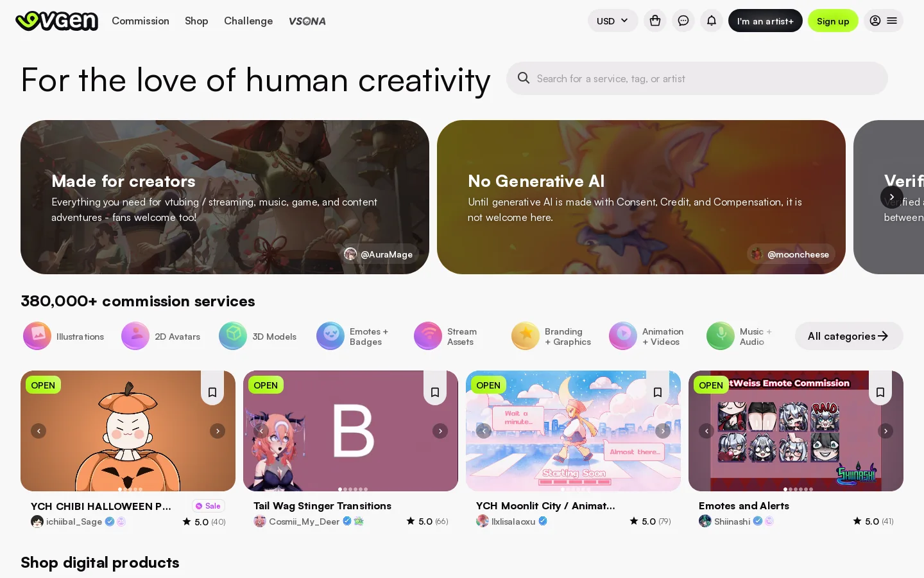Screen dimensions: 924x578
Task: Bookmark the Tail Wag Stinger Transitions service
Action: pos(435,392)
